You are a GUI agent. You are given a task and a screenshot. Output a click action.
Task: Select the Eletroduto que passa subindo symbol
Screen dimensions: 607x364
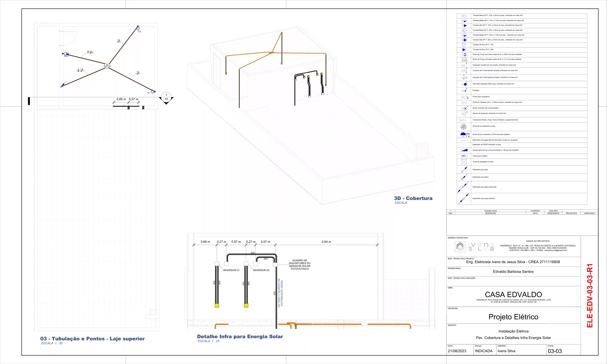click(x=463, y=199)
